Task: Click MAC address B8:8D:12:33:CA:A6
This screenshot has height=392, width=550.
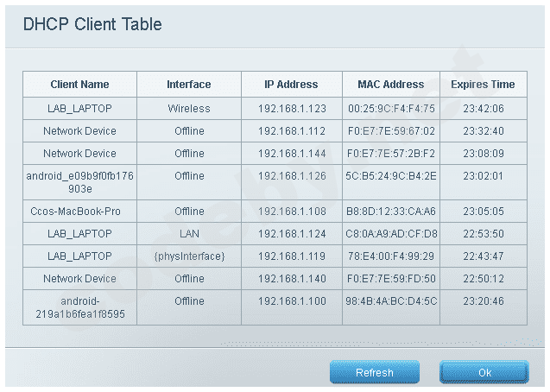Action: click(x=391, y=211)
